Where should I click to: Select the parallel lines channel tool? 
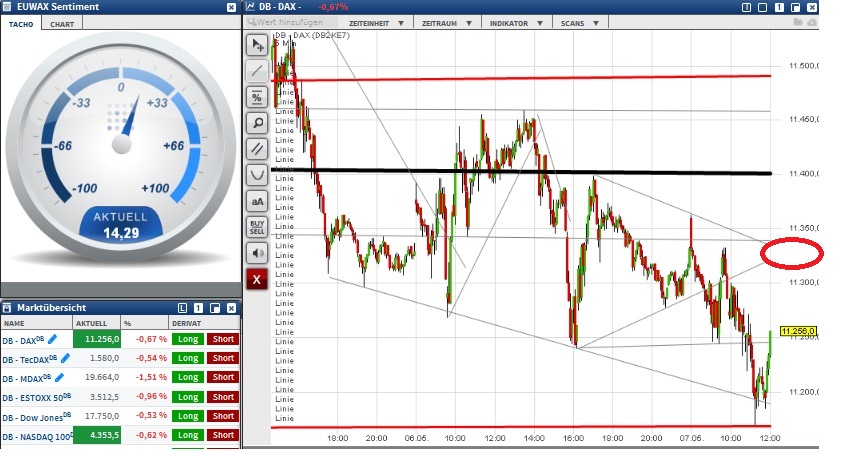pos(257,149)
